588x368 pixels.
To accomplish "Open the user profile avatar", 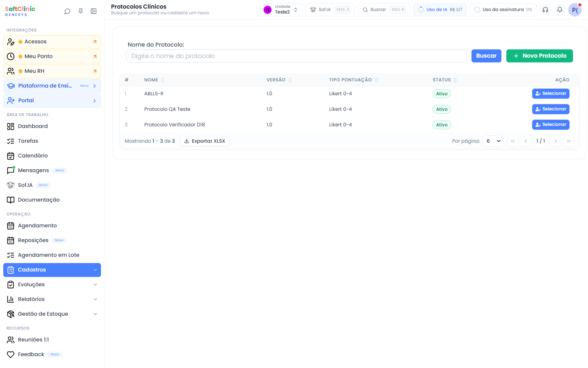I will [575, 10].
